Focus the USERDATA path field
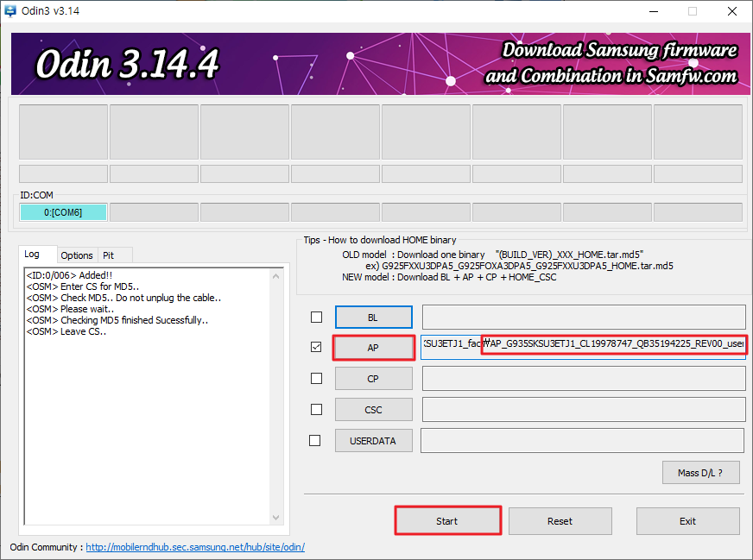The width and height of the screenshot is (753, 560). (583, 441)
